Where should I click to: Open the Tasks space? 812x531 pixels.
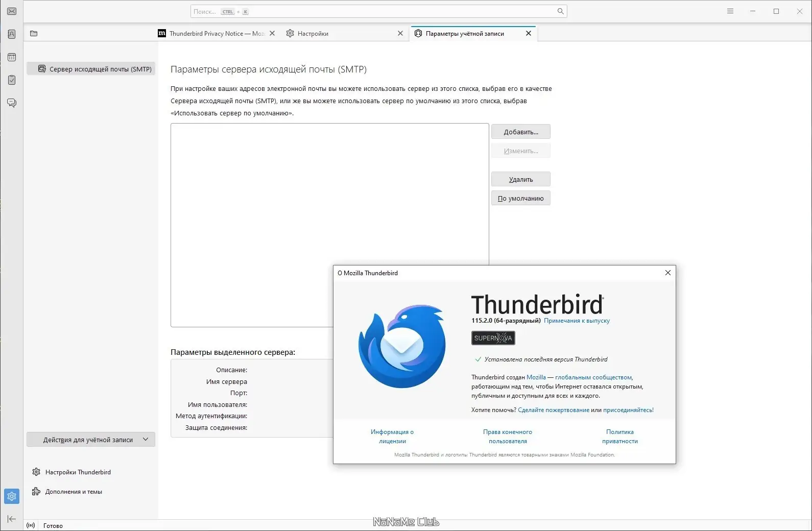12,80
